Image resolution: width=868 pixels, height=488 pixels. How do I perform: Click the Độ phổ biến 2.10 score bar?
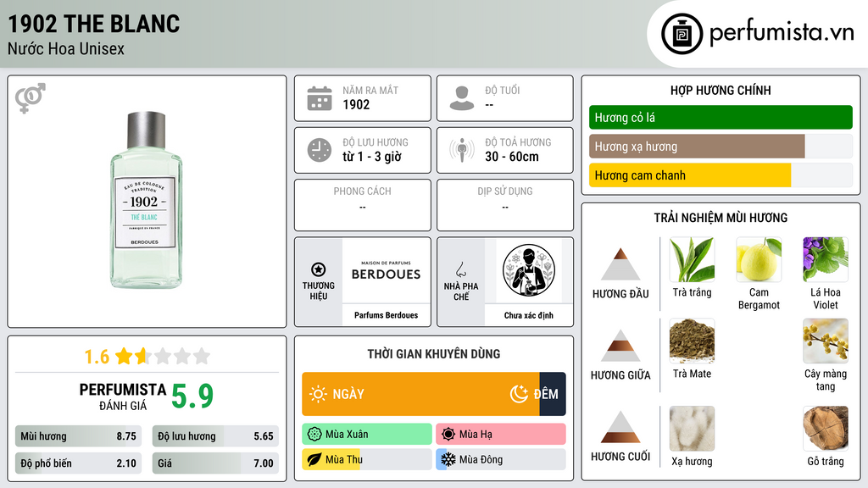coord(78,463)
